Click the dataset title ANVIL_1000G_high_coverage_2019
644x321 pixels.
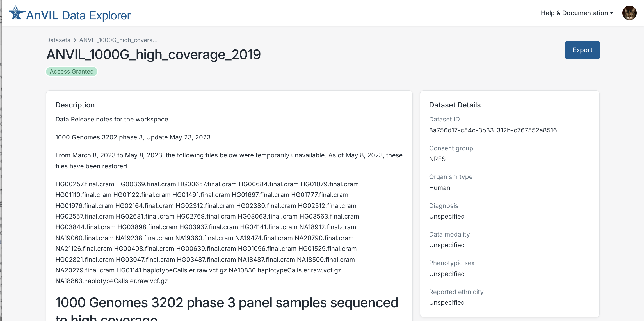154,54
